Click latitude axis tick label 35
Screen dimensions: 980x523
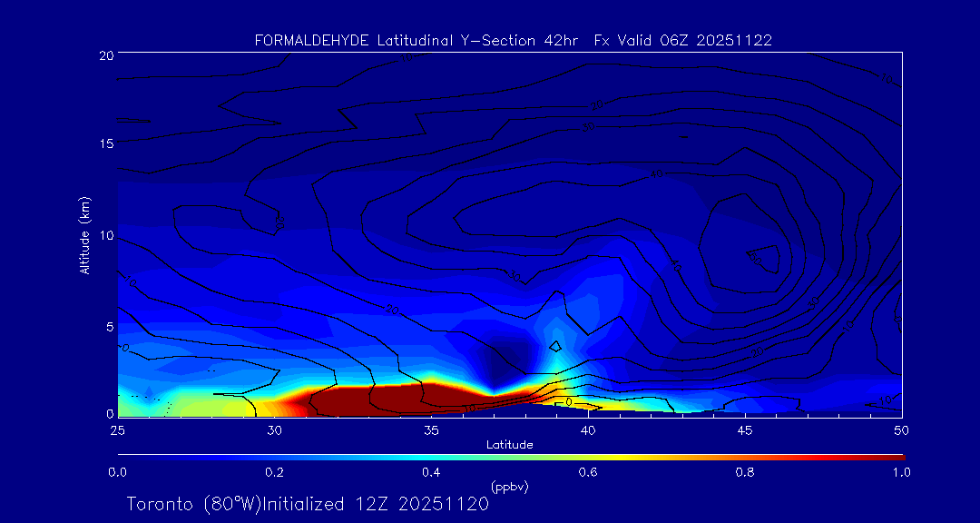click(x=431, y=429)
